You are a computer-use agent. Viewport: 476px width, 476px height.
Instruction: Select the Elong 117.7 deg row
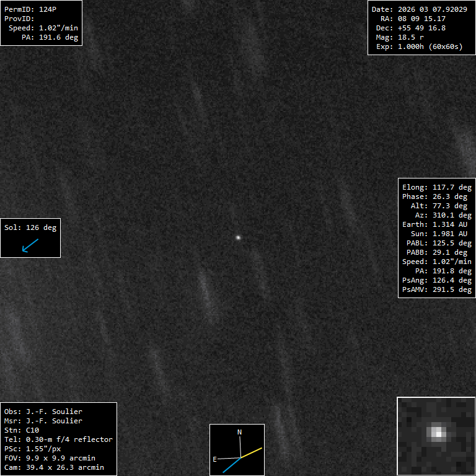(436, 187)
